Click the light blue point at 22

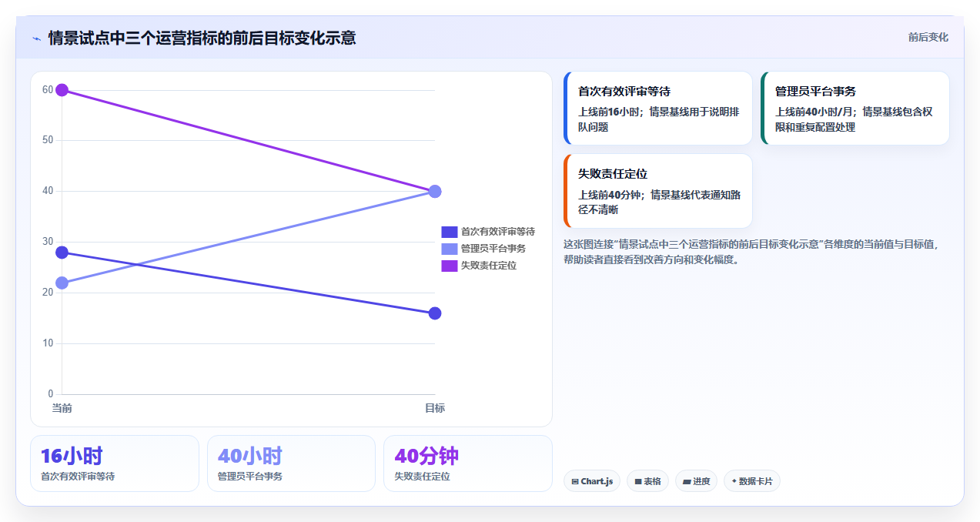[62, 283]
